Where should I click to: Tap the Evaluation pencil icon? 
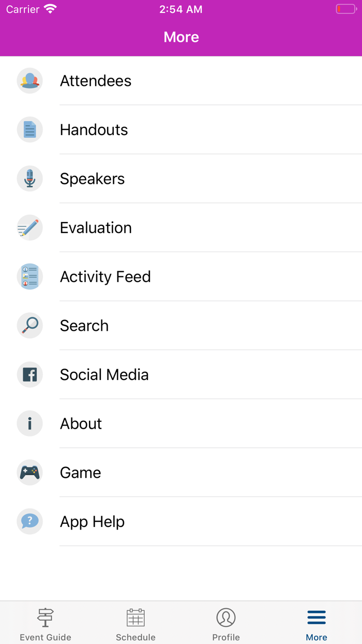click(x=29, y=228)
